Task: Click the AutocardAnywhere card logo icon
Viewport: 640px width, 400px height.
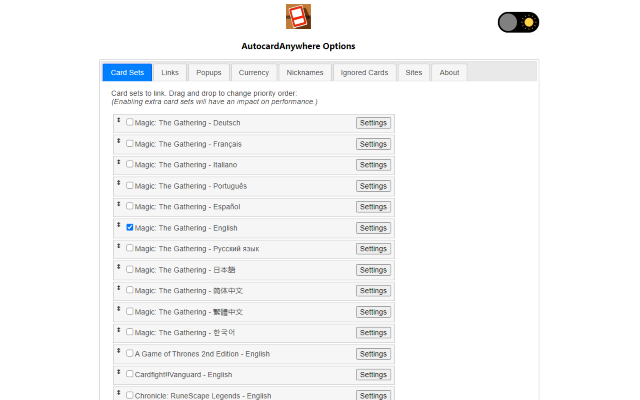Action: [x=298, y=17]
